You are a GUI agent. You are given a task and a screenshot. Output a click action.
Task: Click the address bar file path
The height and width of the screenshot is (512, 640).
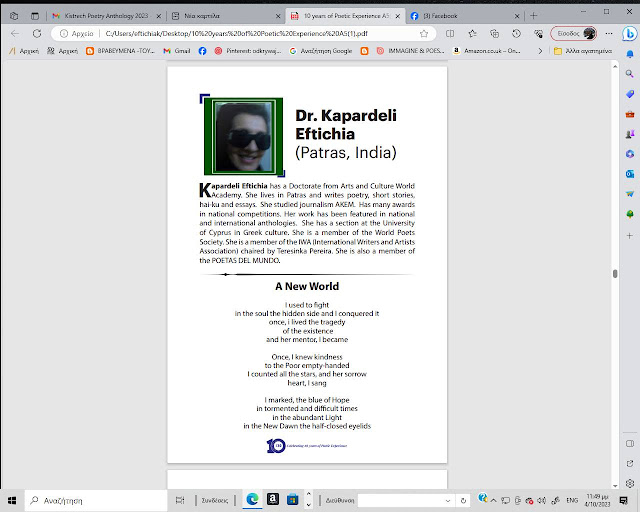[236, 33]
